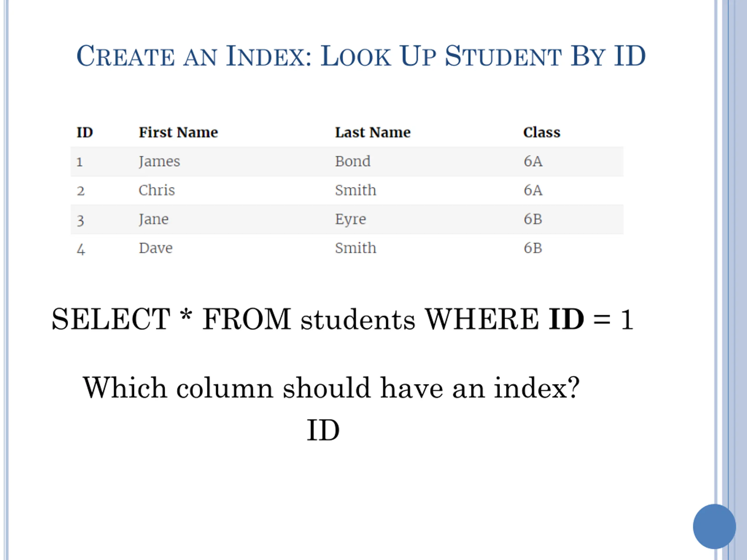Click the ID answer below the question
This screenshot has height=560, width=747.
[323, 430]
